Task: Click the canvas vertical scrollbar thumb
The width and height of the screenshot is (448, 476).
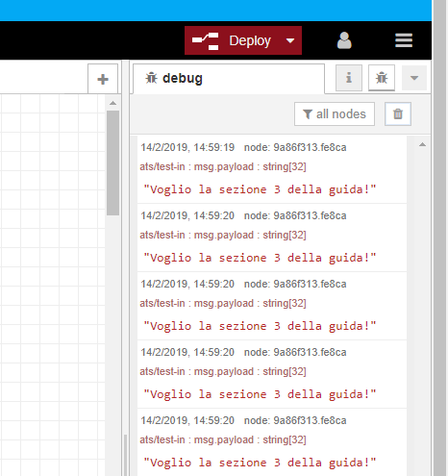Action: point(112,163)
